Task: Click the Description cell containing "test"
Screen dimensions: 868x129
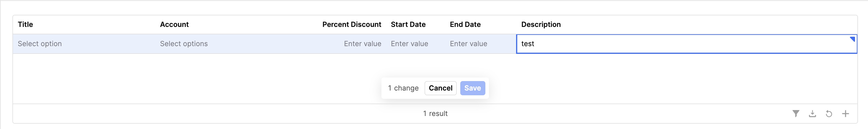Action: (640, 43)
